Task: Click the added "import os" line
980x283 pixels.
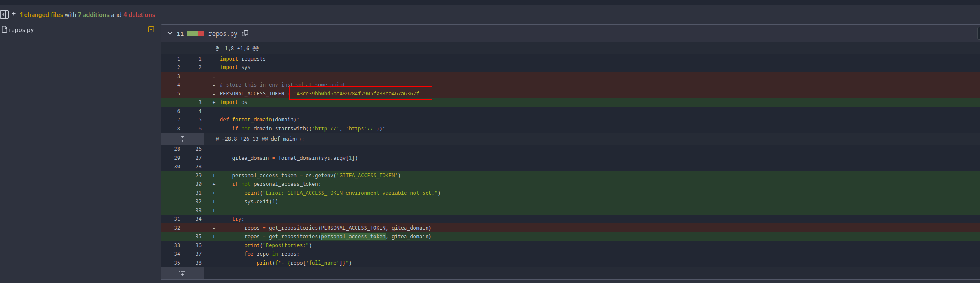Action: point(233,102)
